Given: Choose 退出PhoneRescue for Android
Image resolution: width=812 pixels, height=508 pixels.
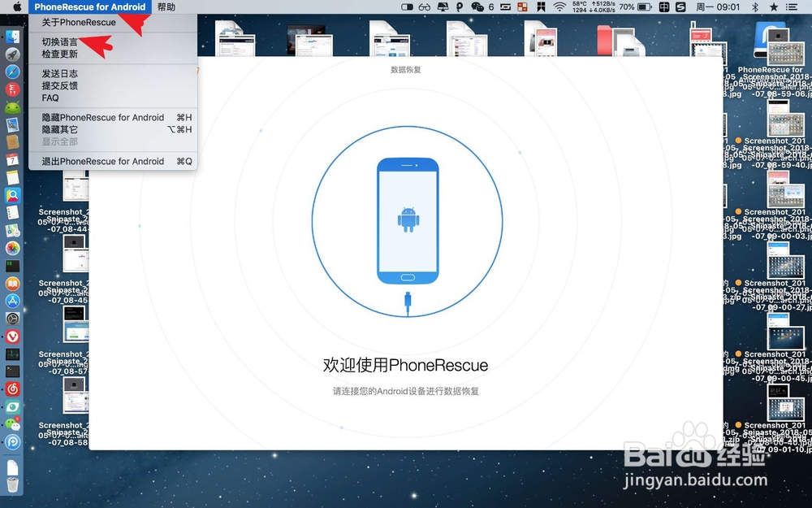Looking at the screenshot, I should coord(113,161).
